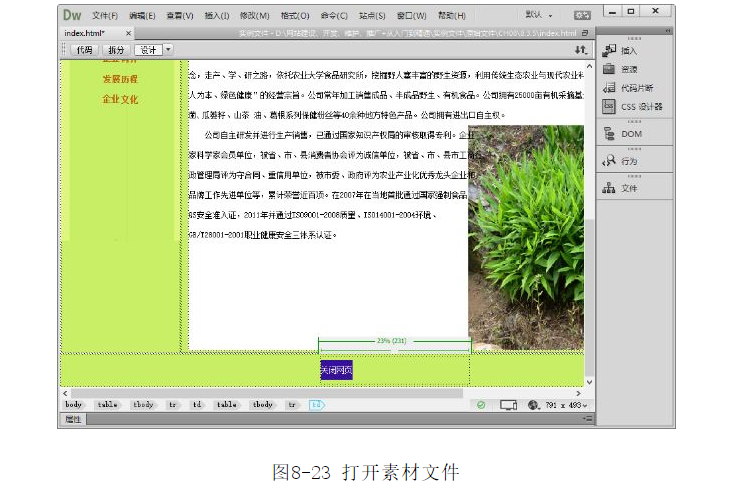The height and width of the screenshot is (486, 744).
Task: Click the green error status check icon
Action: pos(481,405)
